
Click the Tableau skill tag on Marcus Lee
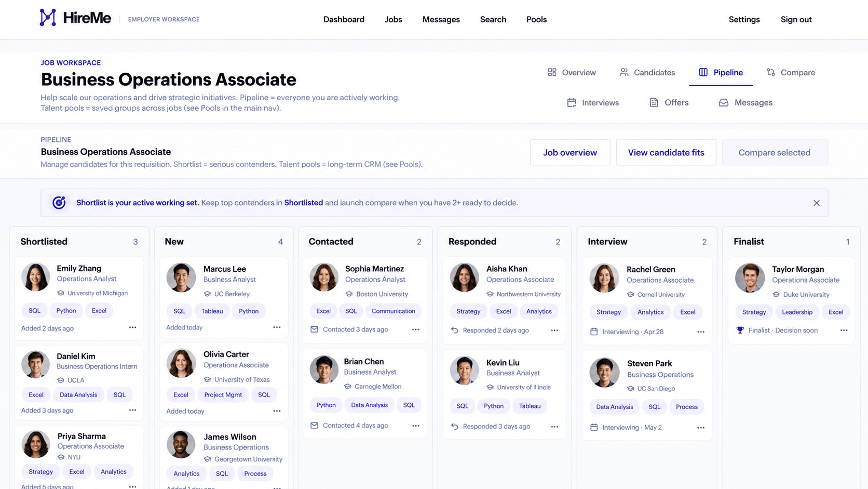pyautogui.click(x=212, y=311)
